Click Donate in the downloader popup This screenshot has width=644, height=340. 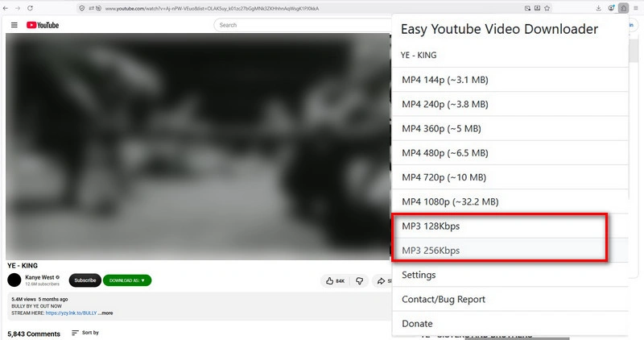[510, 324]
